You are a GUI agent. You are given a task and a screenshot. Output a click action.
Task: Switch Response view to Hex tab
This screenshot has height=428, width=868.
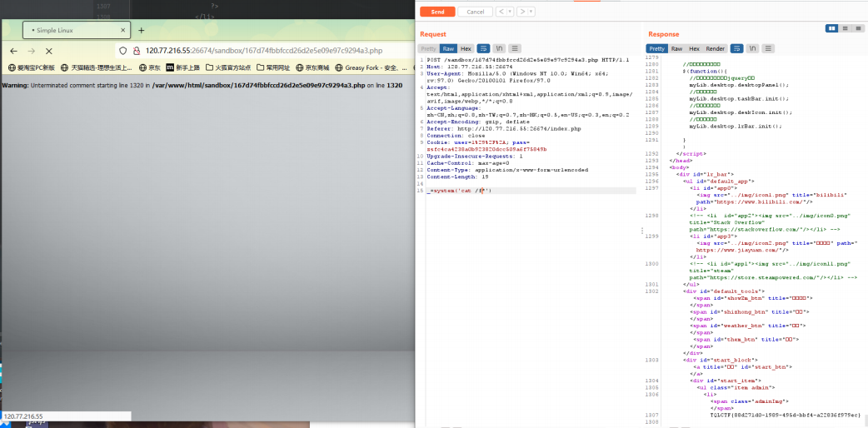pyautogui.click(x=694, y=49)
